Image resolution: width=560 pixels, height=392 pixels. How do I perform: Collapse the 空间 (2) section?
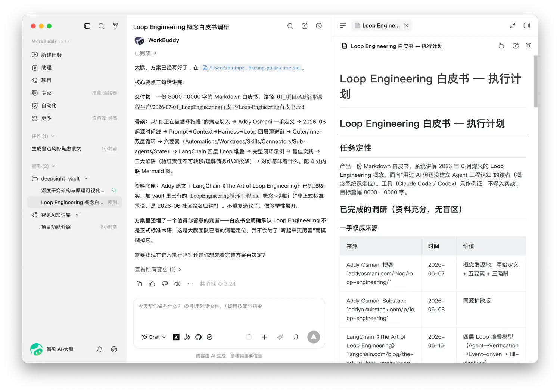click(x=43, y=166)
